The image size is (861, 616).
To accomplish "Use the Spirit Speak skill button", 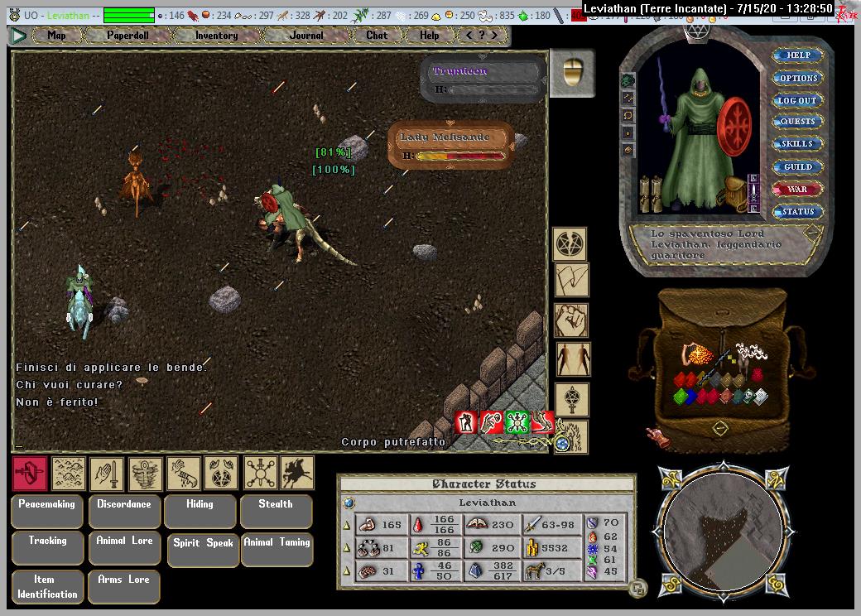I will (x=203, y=550).
